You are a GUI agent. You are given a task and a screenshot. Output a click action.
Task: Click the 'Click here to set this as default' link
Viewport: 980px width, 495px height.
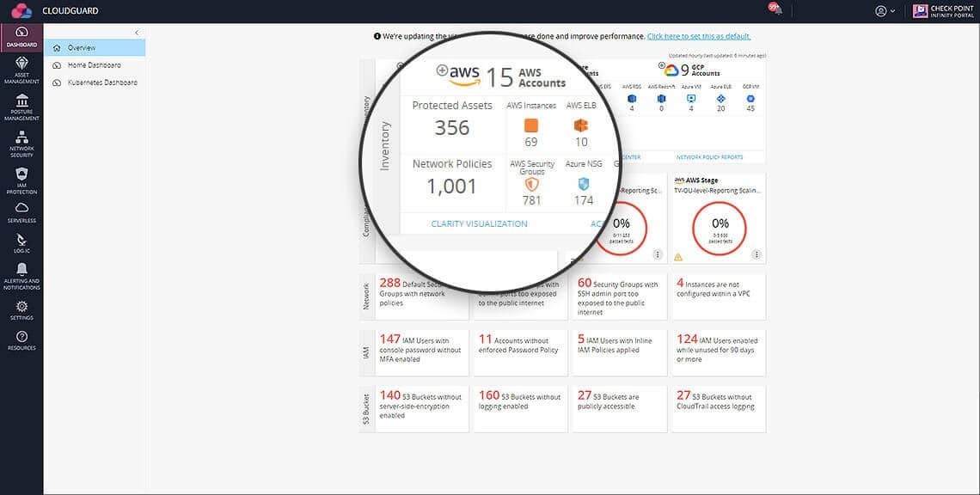pyautogui.click(x=699, y=36)
